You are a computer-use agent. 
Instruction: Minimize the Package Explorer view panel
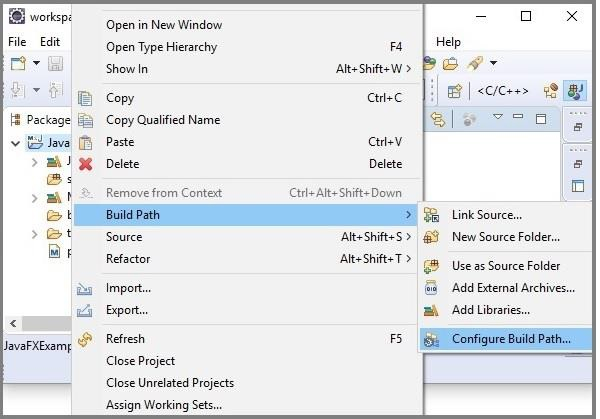tap(520, 119)
